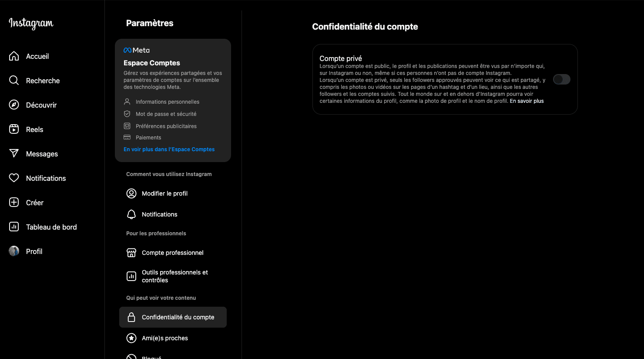
Task: Click the Compte privé label
Action: click(x=341, y=58)
